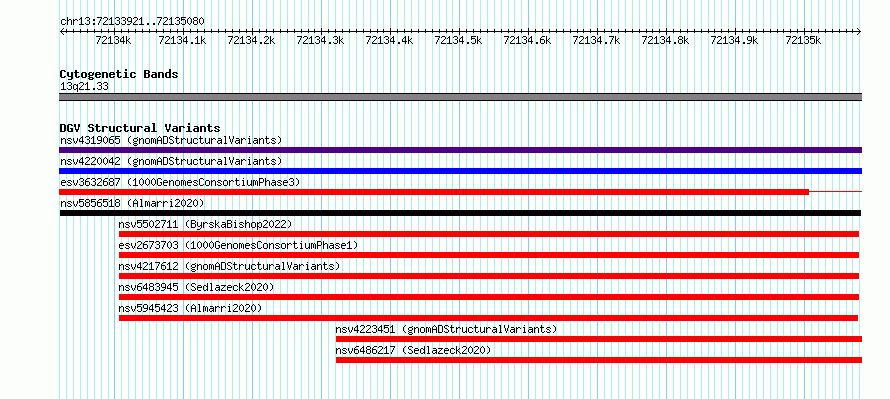Select the red bar under nsv4223451

click(x=599, y=339)
